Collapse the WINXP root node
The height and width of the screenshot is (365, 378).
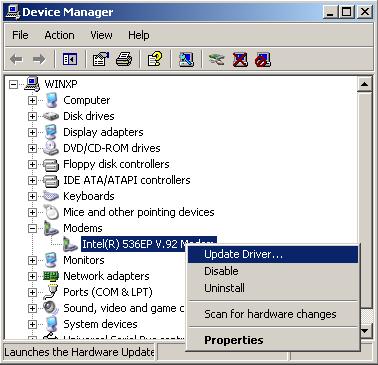click(13, 84)
